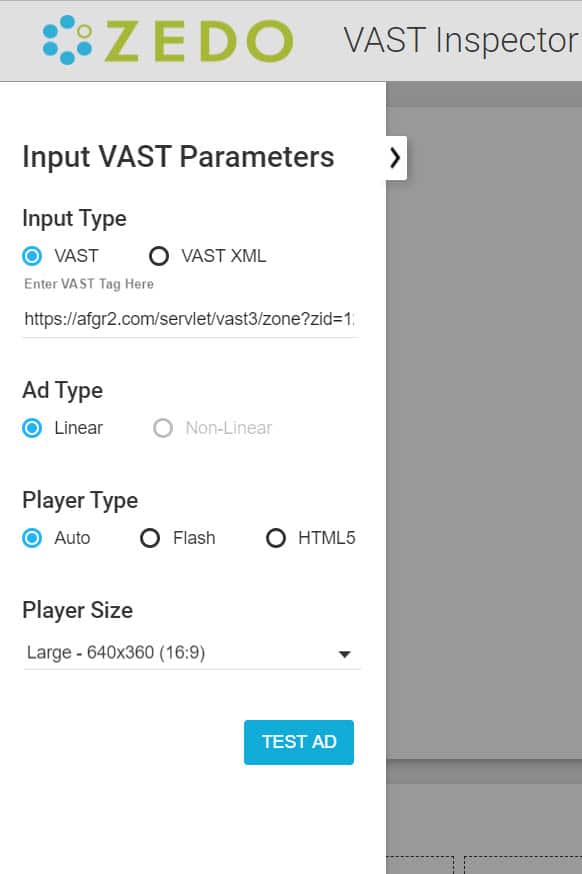Click the sidebar collapse chevron arrow
Image resolution: width=582 pixels, height=874 pixels.
click(394, 157)
